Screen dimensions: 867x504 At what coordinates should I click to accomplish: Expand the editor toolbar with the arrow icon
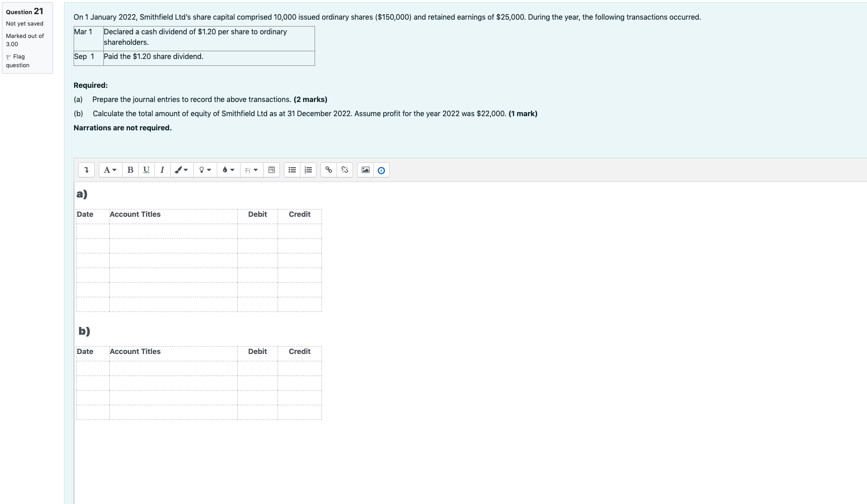pyautogui.click(x=86, y=170)
